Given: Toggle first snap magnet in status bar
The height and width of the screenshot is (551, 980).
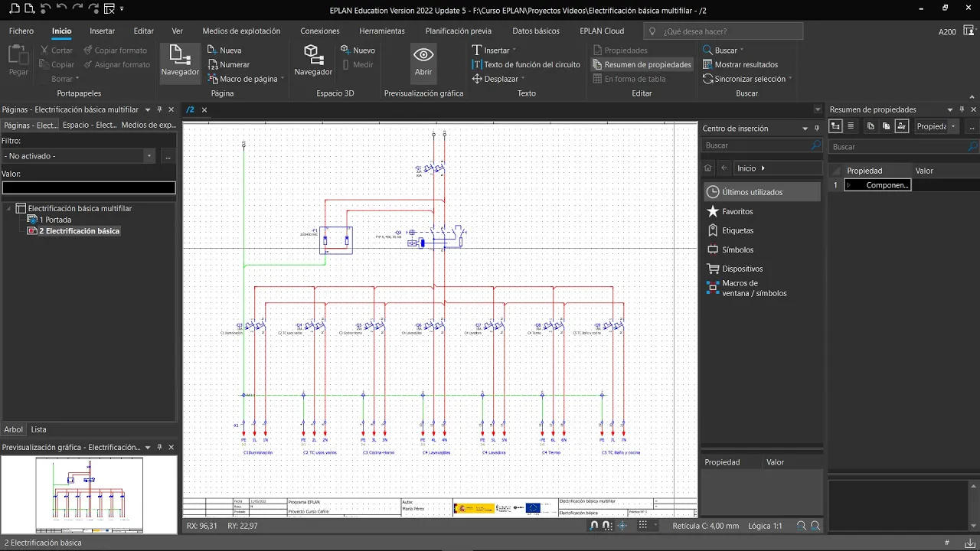Looking at the screenshot, I should [x=594, y=526].
